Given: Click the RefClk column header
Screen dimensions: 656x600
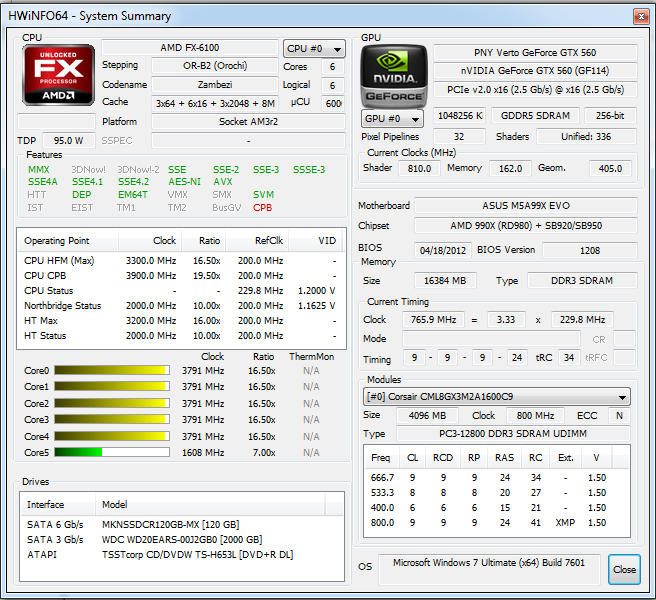Looking at the screenshot, I should [x=257, y=241].
